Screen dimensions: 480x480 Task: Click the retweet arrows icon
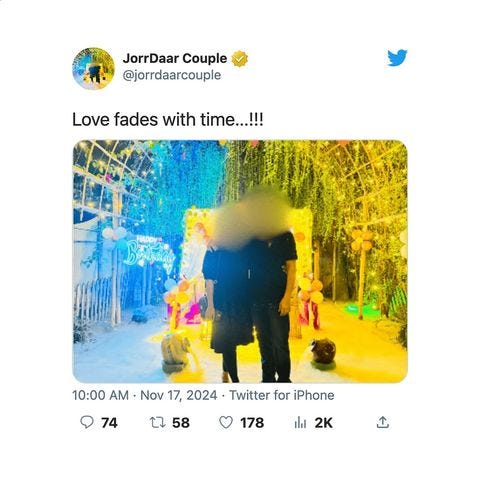pos(157,423)
